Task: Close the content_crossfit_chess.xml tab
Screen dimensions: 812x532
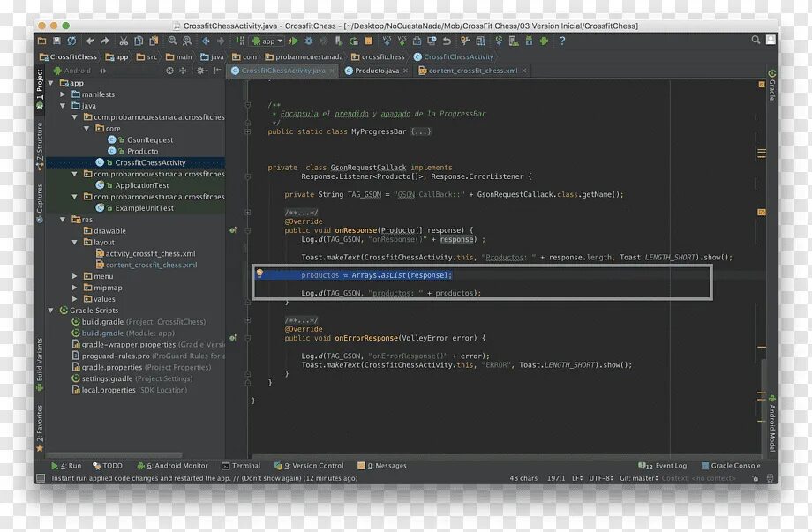Action: click(524, 71)
